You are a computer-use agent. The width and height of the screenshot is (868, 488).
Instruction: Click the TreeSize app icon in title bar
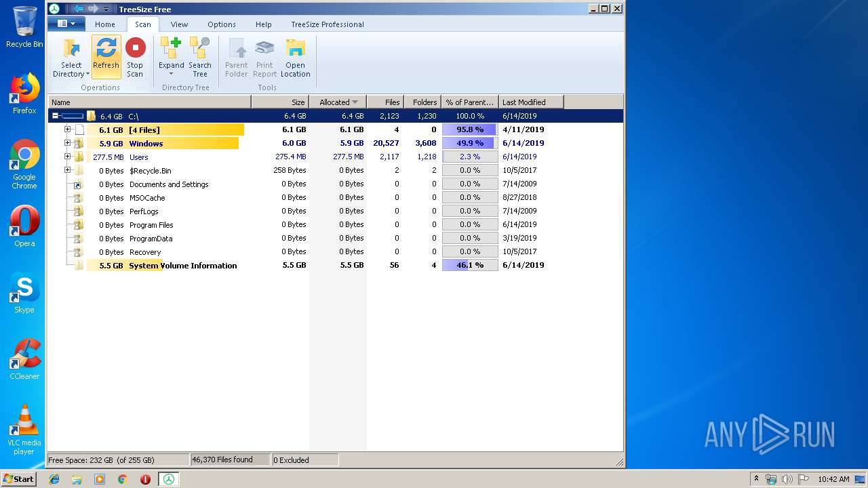(54, 9)
